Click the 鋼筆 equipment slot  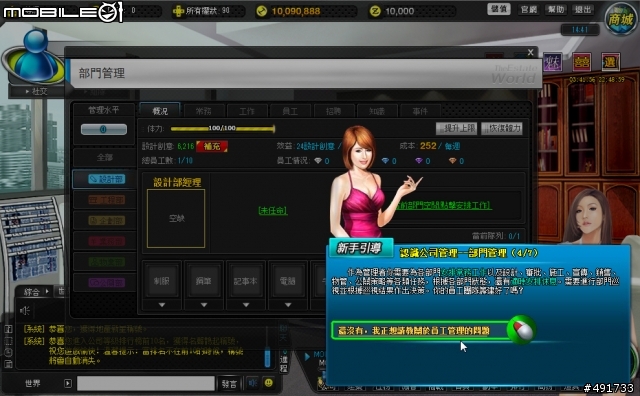pyautogui.click(x=204, y=281)
